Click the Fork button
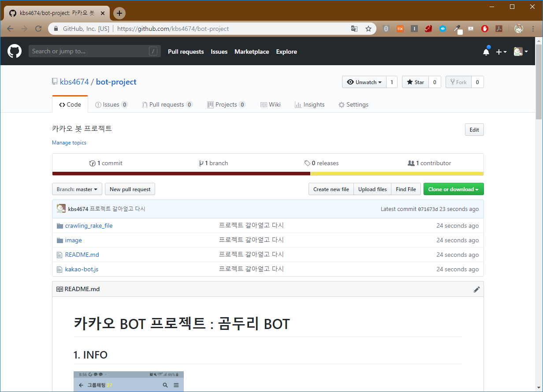 pyautogui.click(x=458, y=82)
